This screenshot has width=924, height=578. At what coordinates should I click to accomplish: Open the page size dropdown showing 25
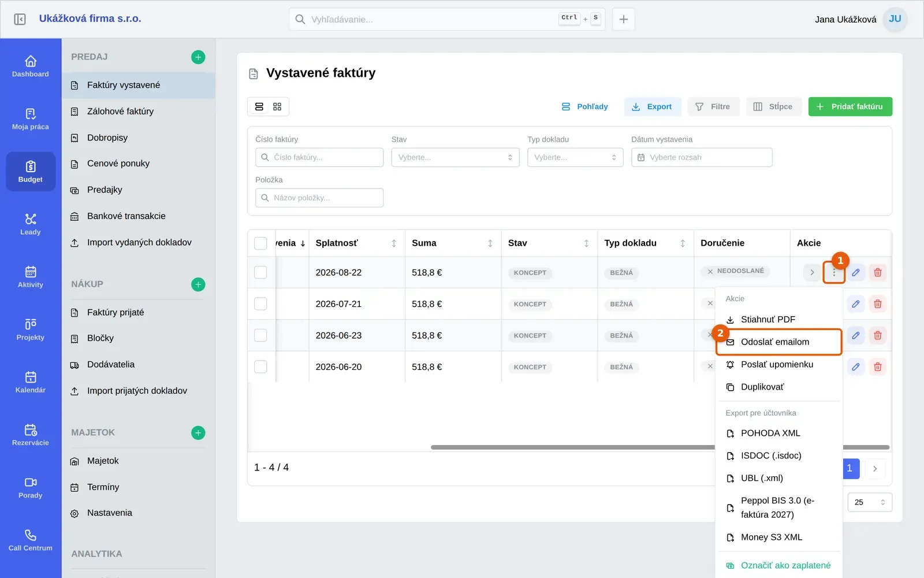pos(870,502)
